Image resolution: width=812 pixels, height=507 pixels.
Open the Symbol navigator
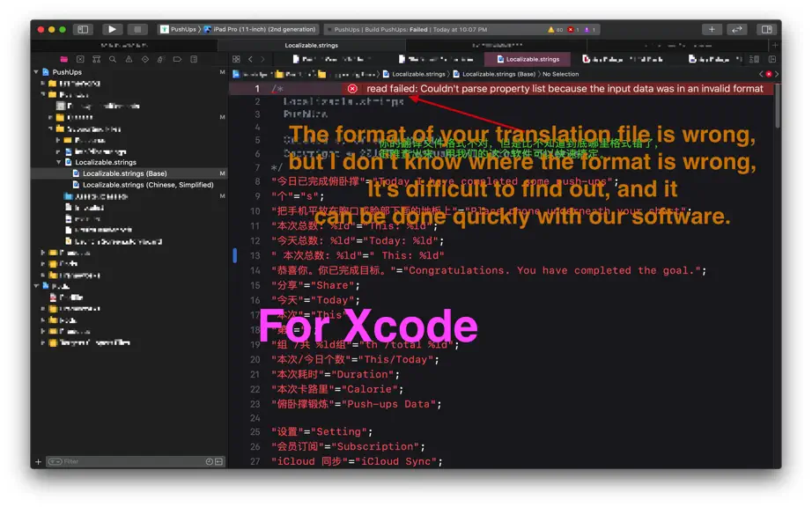click(x=96, y=60)
